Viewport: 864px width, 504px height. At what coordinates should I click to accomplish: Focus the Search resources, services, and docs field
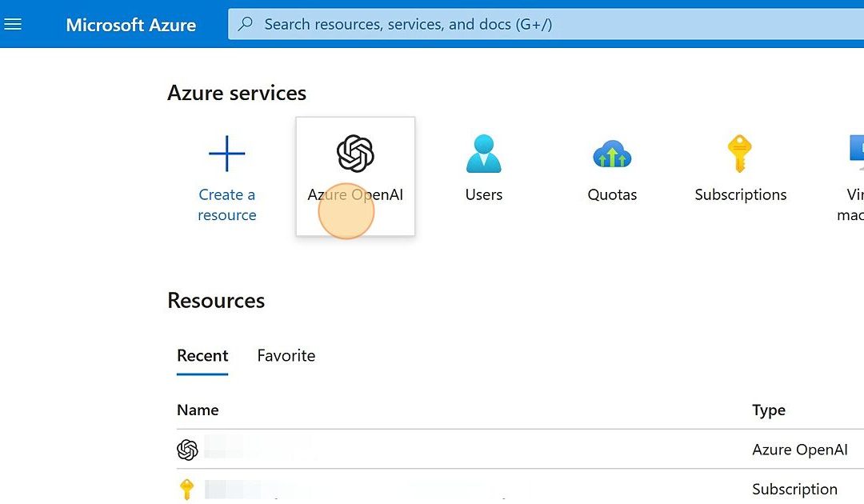[546, 24]
